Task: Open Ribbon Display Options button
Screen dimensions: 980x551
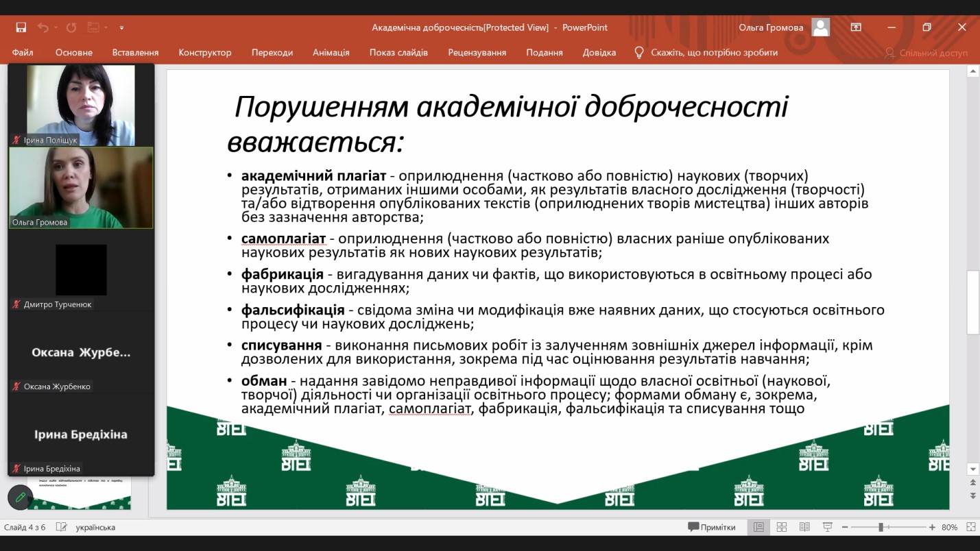Action: [856, 27]
